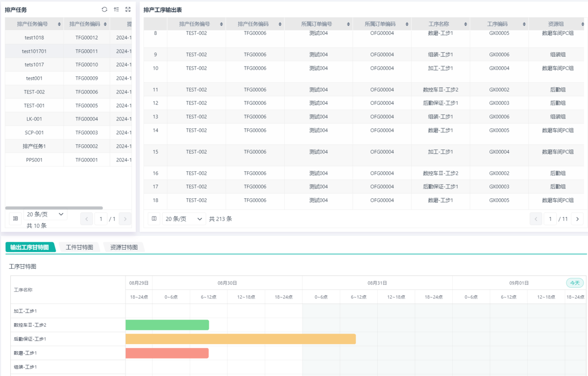588x376 pixels.
Task: Sort the 工序名称 column in output table
Action: pyautogui.click(x=466, y=24)
